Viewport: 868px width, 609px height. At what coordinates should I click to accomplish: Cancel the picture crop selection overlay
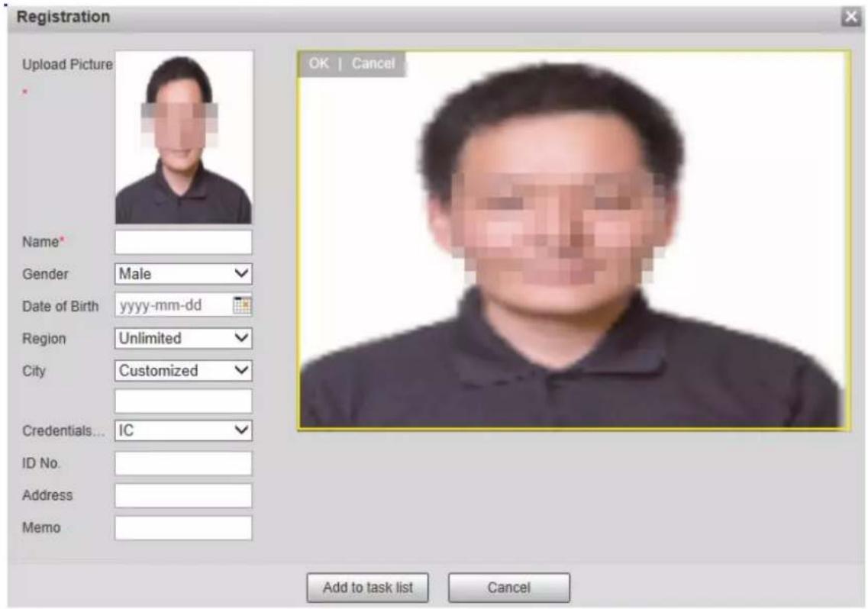pos(373,63)
